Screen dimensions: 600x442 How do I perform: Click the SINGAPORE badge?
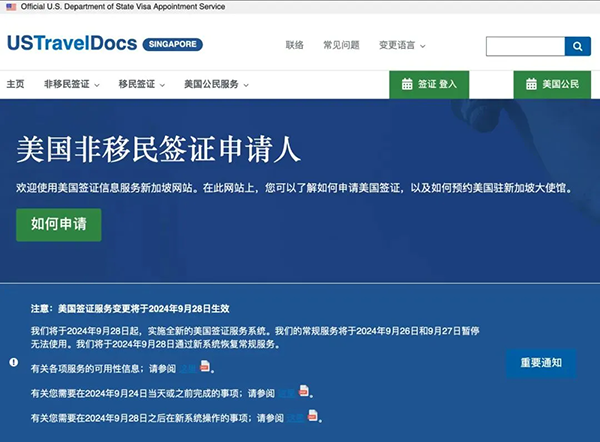(x=173, y=44)
